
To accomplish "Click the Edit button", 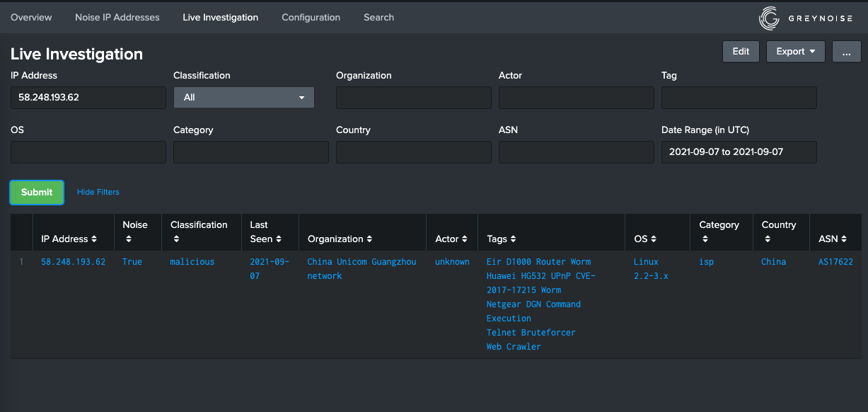I will click(x=741, y=52).
